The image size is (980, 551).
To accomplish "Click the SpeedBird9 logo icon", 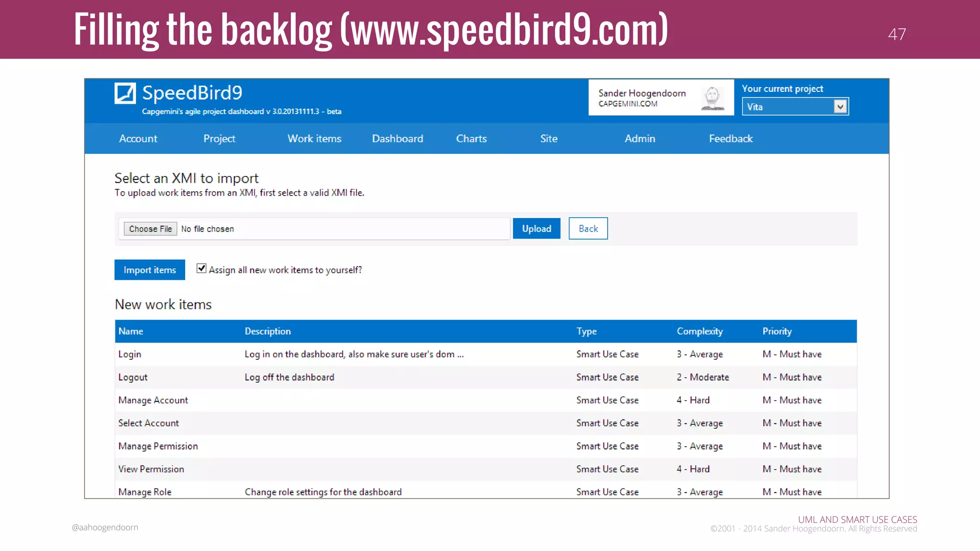I will pyautogui.click(x=125, y=93).
